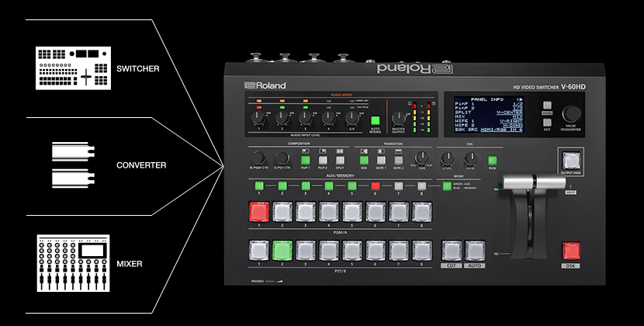Click the T-bar video fader handle
The width and height of the screenshot is (644, 326).
[x=535, y=182]
